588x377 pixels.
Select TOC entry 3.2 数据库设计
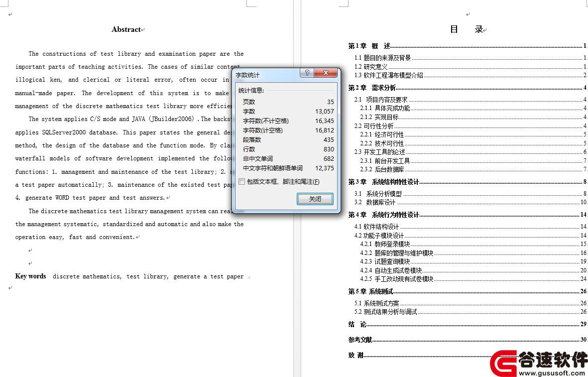coord(470,203)
